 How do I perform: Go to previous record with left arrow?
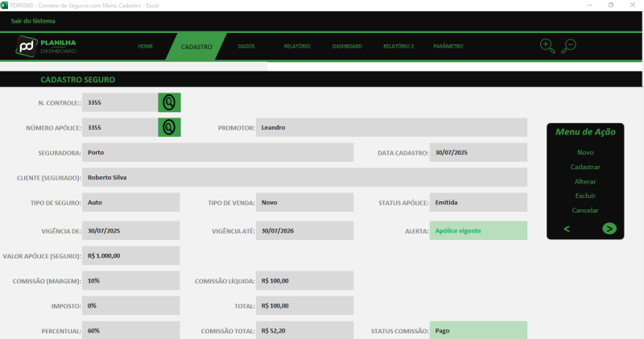click(x=567, y=229)
